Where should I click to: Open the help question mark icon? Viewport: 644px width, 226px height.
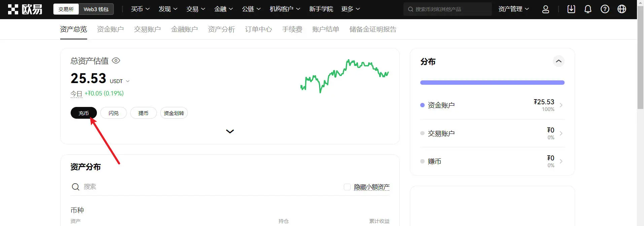(605, 9)
